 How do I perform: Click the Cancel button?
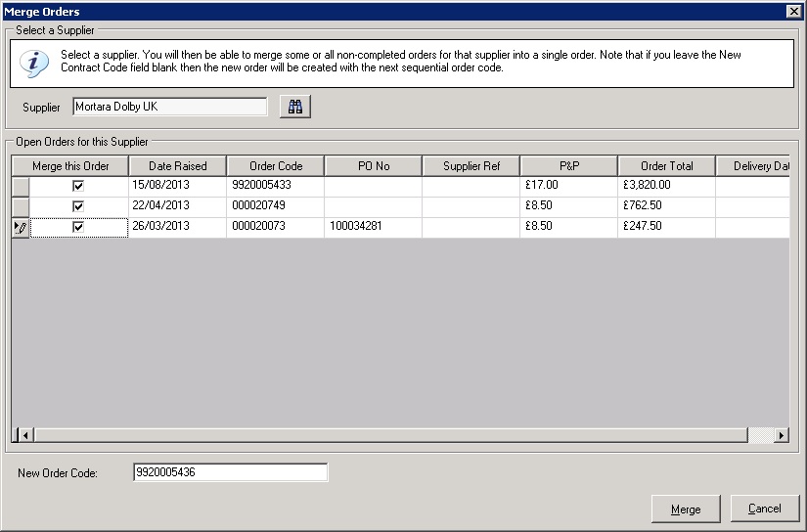click(x=764, y=509)
